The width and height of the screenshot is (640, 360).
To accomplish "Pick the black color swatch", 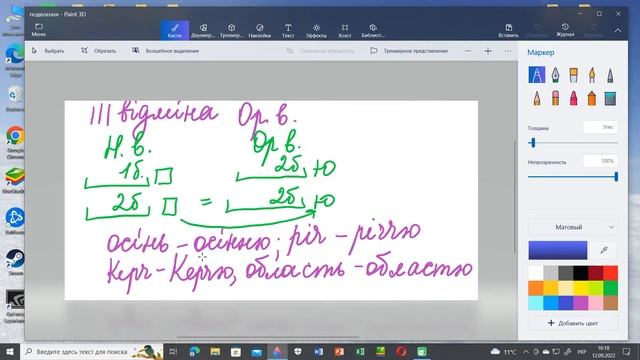I will click(580, 273).
